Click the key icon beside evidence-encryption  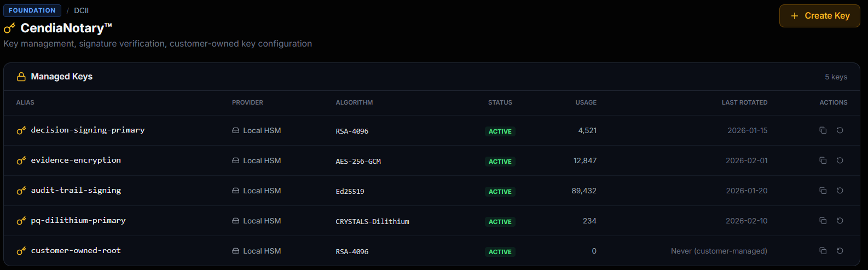click(x=21, y=160)
